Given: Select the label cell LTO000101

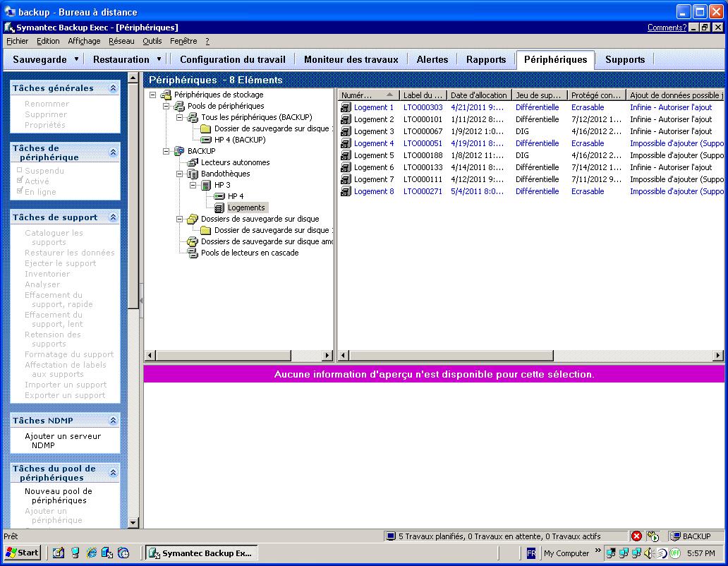Looking at the screenshot, I should pyautogui.click(x=423, y=119).
